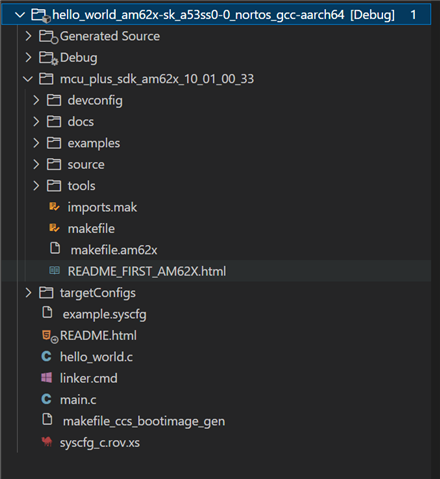The width and height of the screenshot is (440, 479).
Task: Click the file icon beside example.syscfg
Action: [x=47, y=313]
